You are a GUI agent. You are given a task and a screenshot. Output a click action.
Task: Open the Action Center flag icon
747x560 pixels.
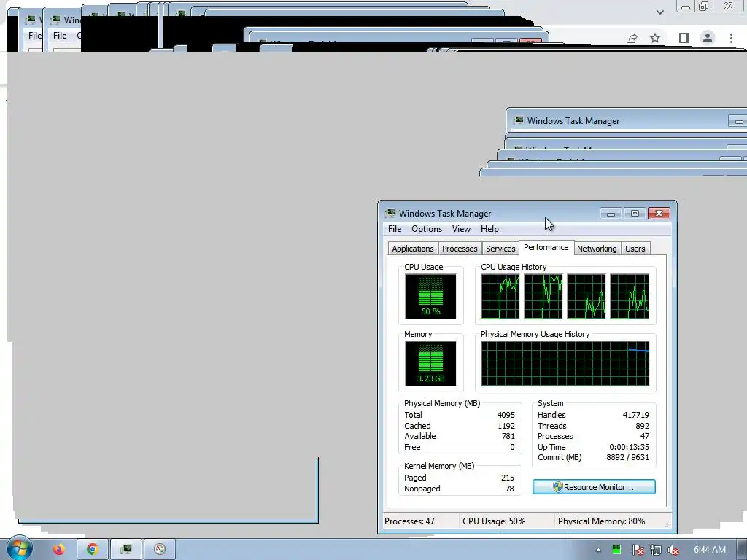[638, 550]
